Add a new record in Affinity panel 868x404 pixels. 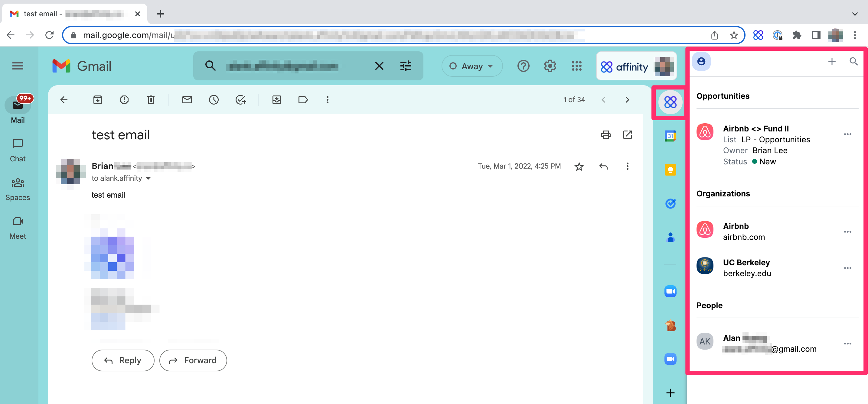[832, 61]
